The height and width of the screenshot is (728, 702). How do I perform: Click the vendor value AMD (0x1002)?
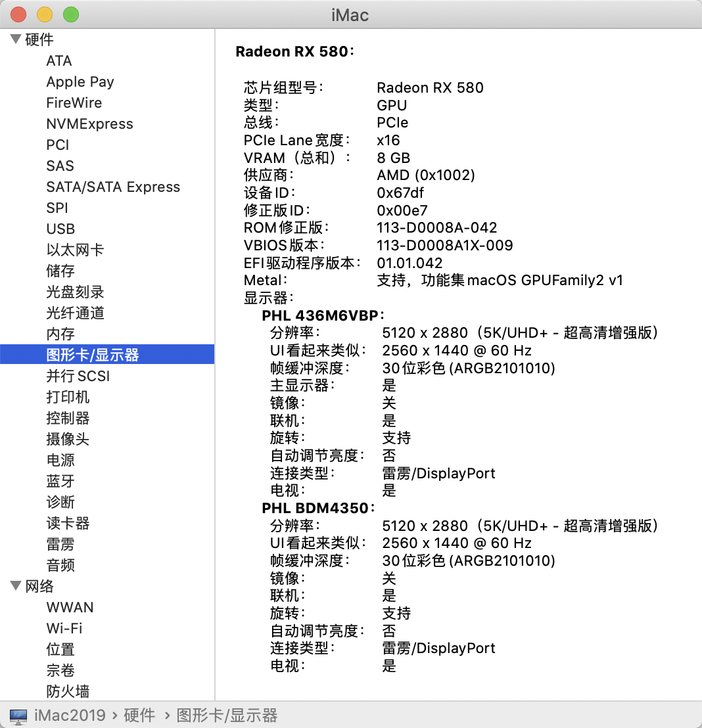pos(426,175)
